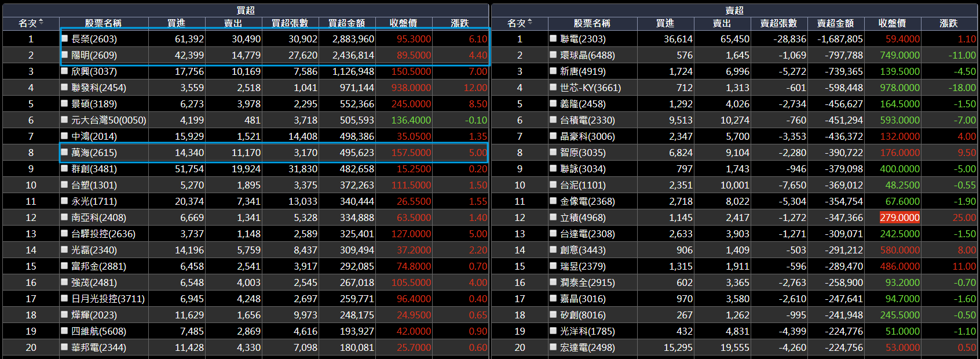Click stock name 強茂(2481)
Image resolution: width=980 pixels, height=359 pixels.
94,282
